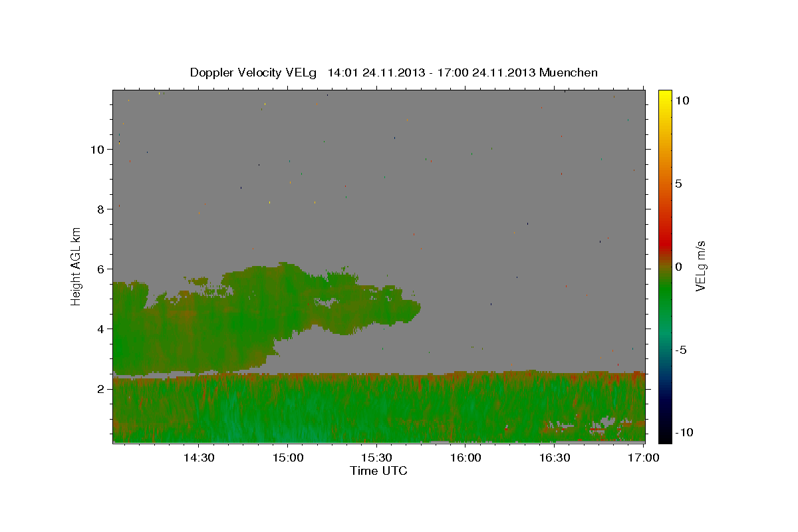This screenshot has height=532, width=798.
Task: Click the height tick label '8'
Action: (102, 209)
